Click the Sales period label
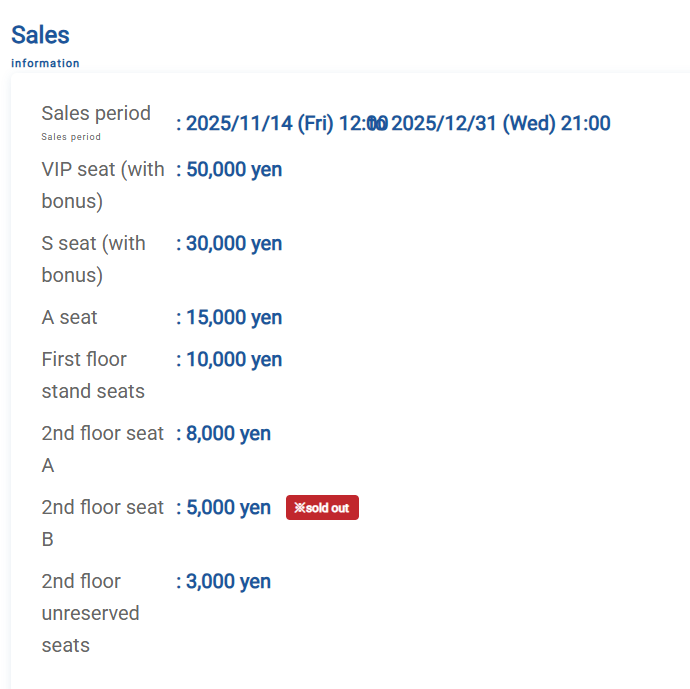Screen dimensions: 690x689 point(96,114)
